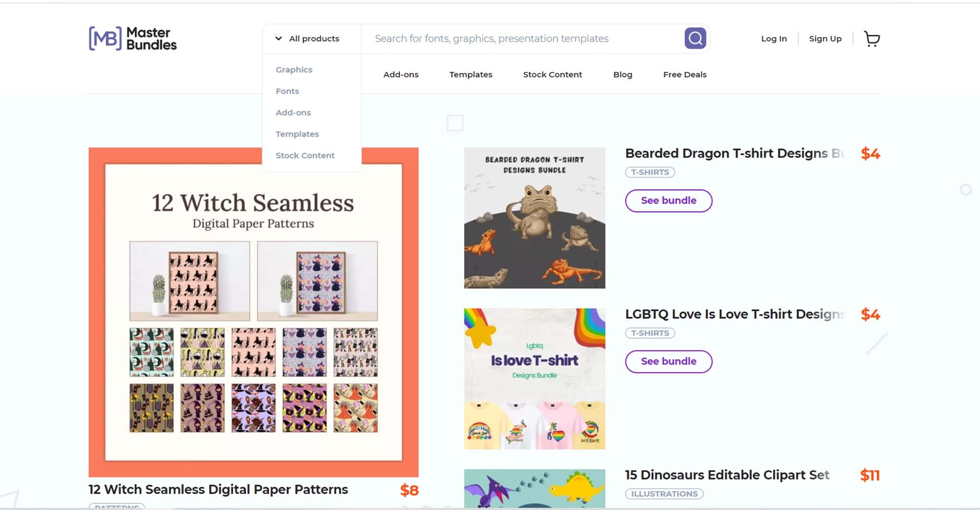Image resolution: width=980 pixels, height=510 pixels.
Task: Choose Templates from the open dropdown list
Action: click(x=297, y=134)
